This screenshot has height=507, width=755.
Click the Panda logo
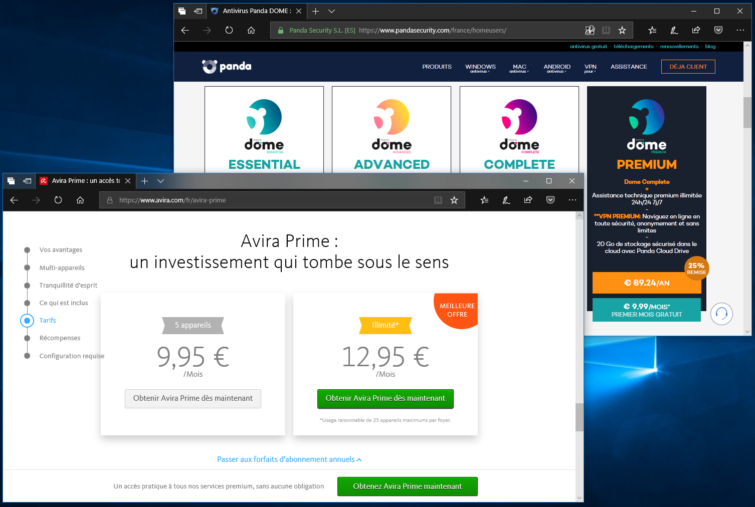pos(226,66)
